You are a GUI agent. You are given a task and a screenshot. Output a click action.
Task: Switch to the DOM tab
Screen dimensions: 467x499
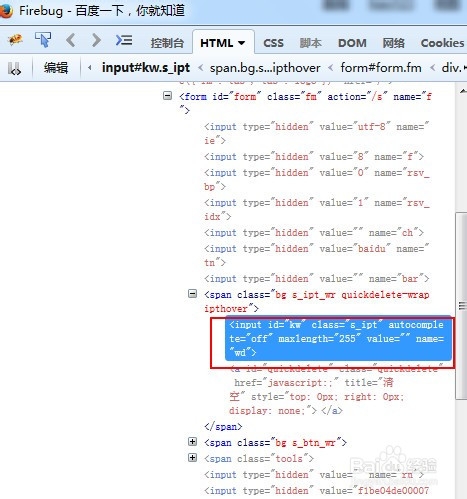pyautogui.click(x=352, y=43)
